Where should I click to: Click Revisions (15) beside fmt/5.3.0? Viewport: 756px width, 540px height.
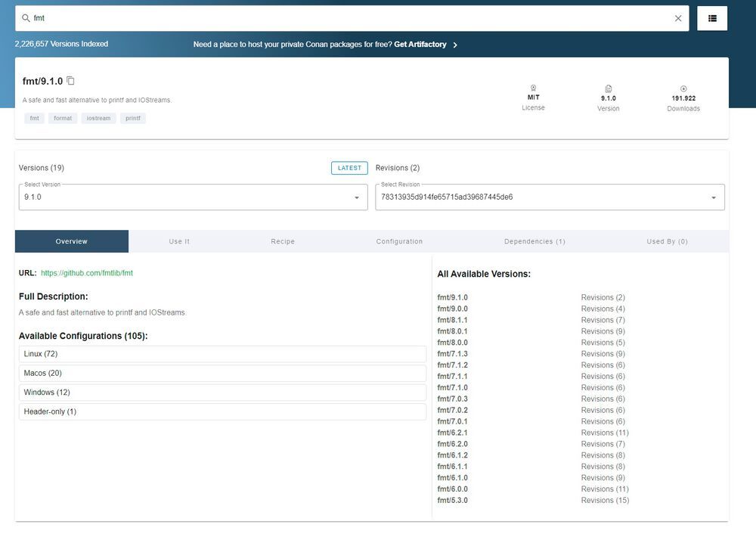pos(605,501)
